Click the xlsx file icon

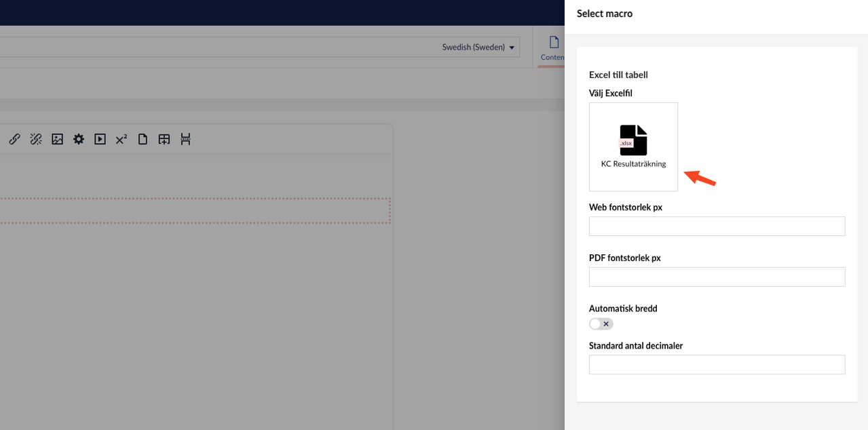coord(633,140)
